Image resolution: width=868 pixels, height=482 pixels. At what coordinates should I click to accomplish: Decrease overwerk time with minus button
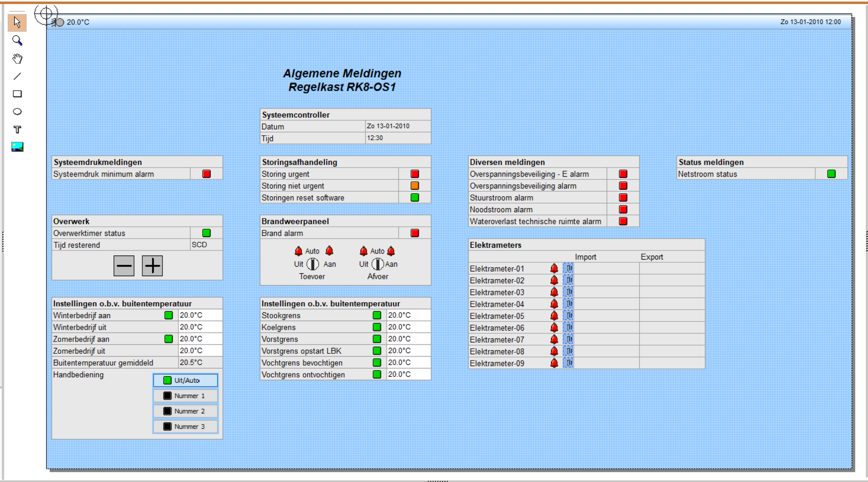click(124, 266)
